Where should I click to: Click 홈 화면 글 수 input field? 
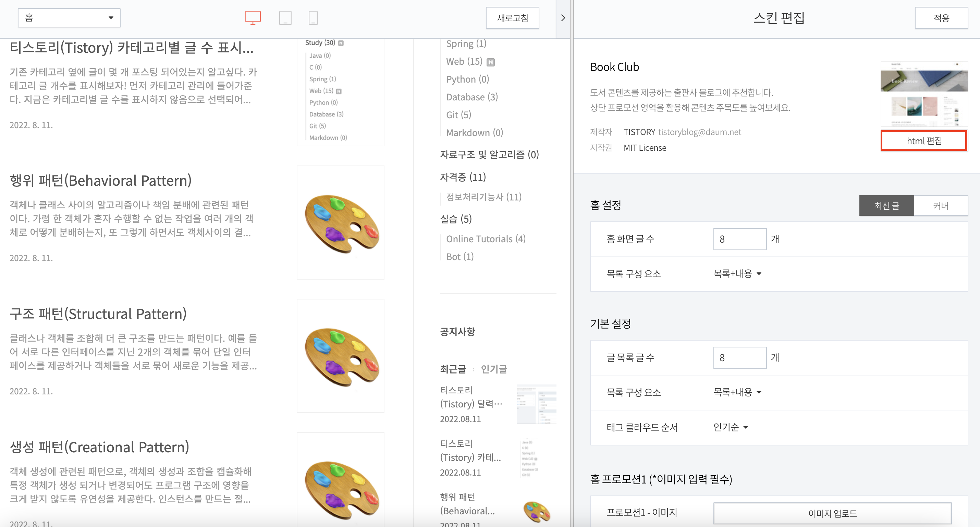[x=739, y=239]
